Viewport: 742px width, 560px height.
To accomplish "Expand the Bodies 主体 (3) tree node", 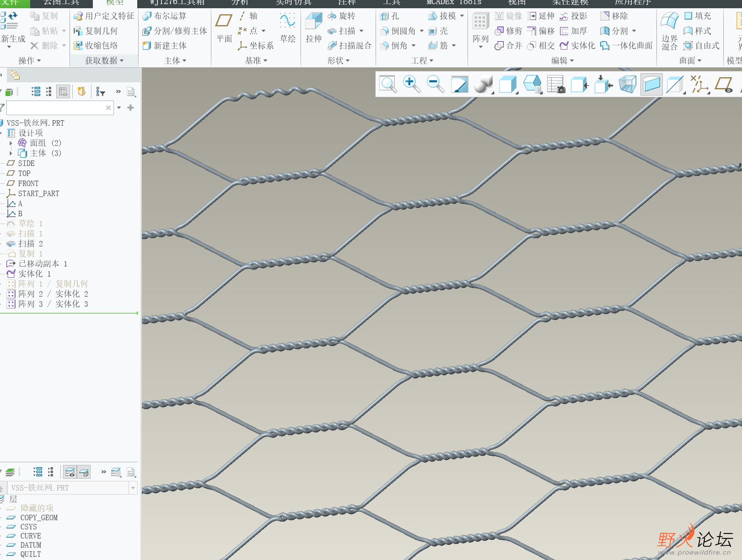I will (11, 153).
